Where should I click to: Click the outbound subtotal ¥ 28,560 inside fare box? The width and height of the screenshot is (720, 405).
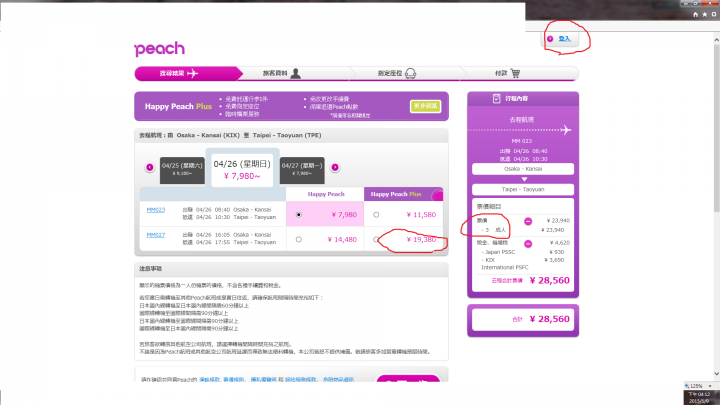coord(549,281)
